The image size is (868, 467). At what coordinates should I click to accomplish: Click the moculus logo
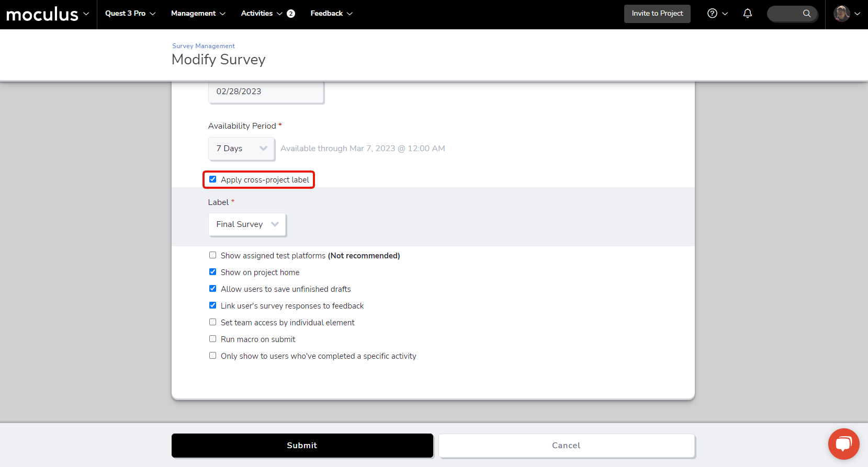click(x=42, y=14)
